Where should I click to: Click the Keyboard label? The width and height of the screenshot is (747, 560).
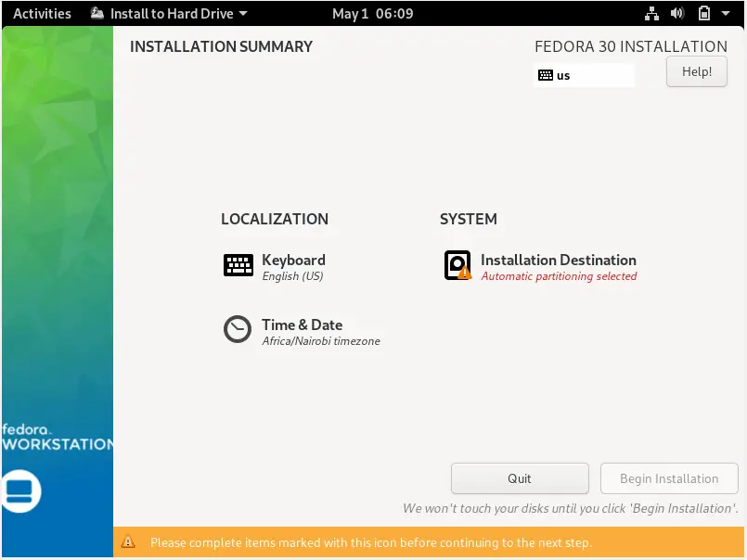coord(293,260)
